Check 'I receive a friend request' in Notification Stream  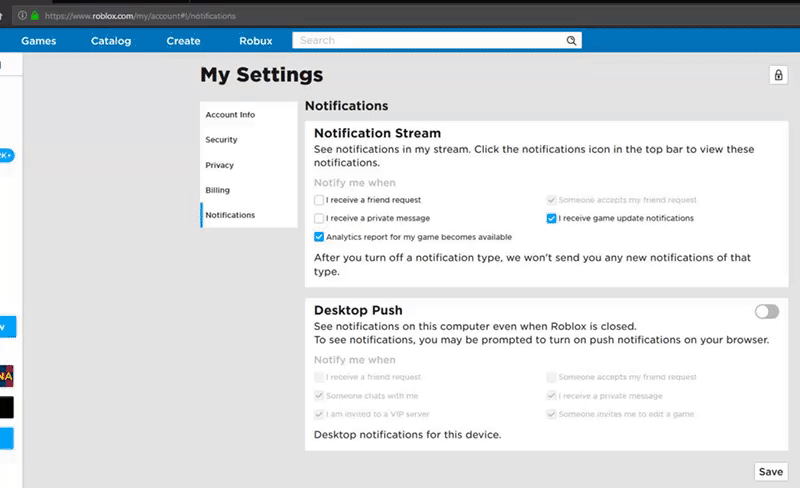click(x=319, y=200)
